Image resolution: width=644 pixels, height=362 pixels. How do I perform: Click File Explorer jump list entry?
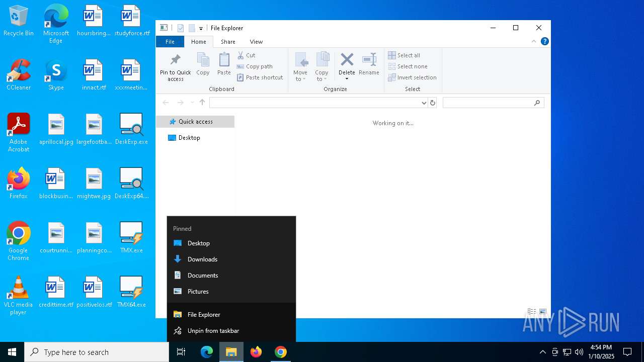coord(231,315)
